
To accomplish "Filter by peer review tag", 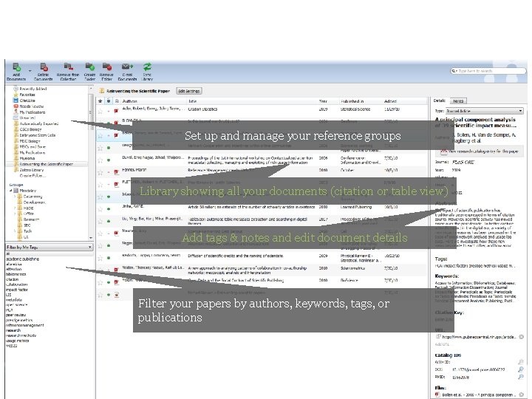I will click(16, 316).
